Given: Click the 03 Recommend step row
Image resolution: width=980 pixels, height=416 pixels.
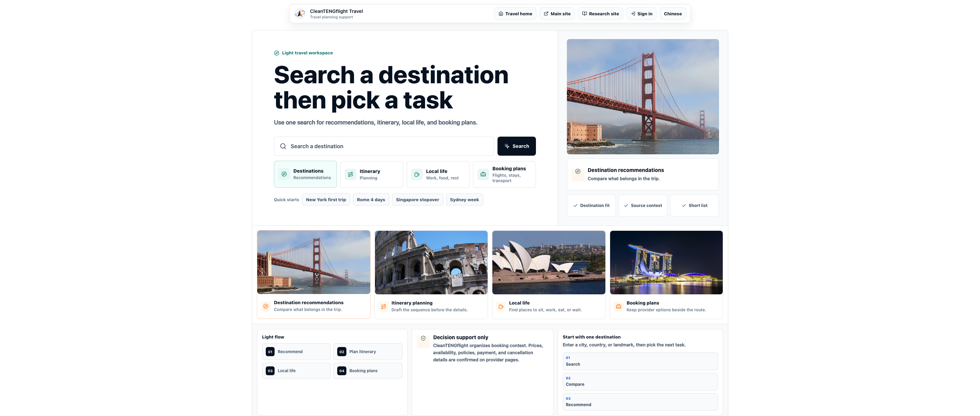Looking at the screenshot, I should [x=640, y=402].
